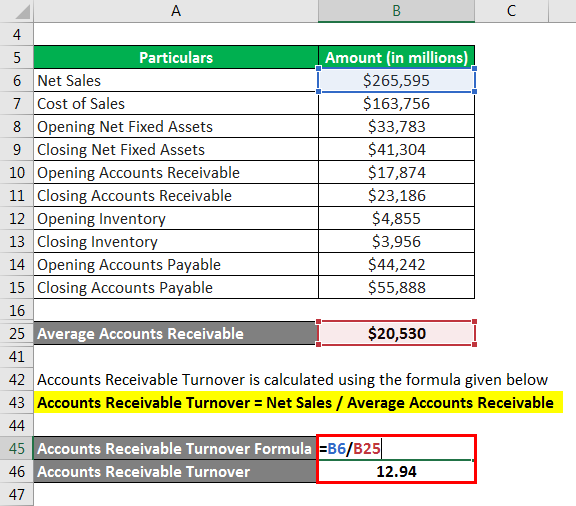Select the $44,242 value

(x=396, y=264)
